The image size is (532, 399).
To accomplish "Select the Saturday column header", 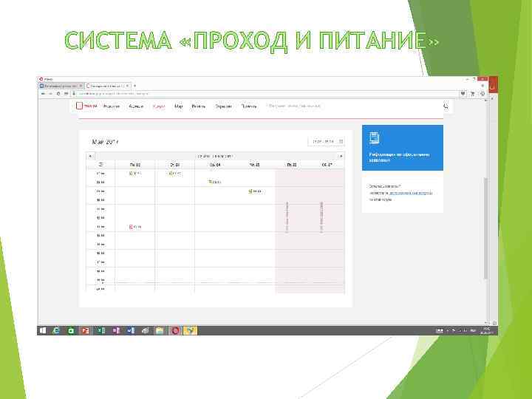I will (327, 165).
